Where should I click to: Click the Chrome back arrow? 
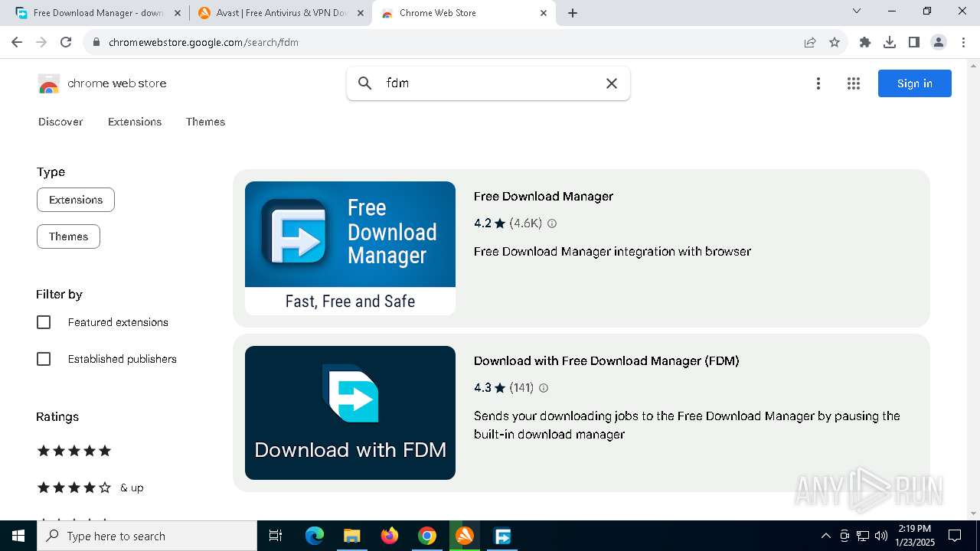coord(17,42)
